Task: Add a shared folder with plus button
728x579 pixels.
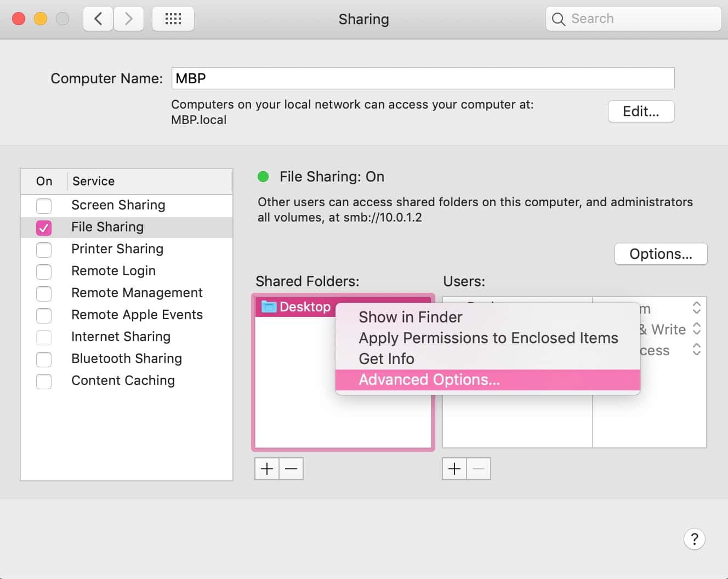Action: pyautogui.click(x=267, y=469)
